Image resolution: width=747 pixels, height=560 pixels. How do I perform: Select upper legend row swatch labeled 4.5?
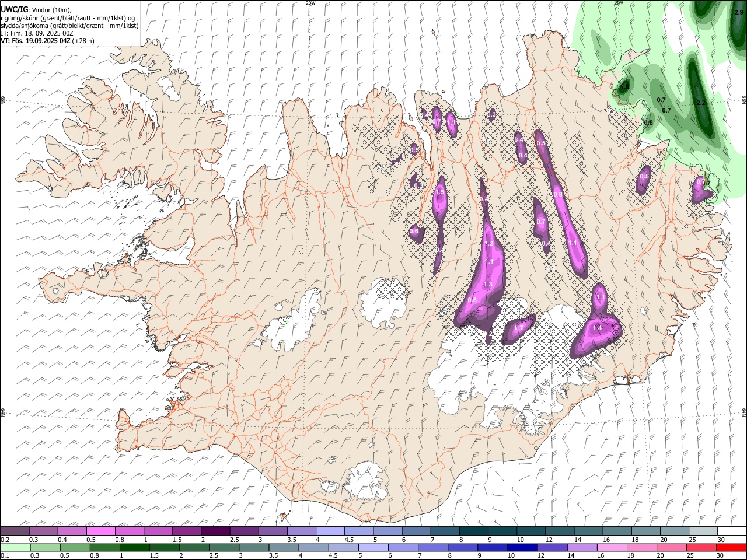coord(359,531)
